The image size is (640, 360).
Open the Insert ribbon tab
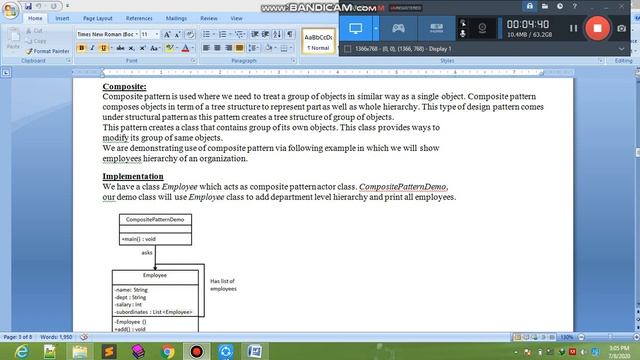coord(62,18)
